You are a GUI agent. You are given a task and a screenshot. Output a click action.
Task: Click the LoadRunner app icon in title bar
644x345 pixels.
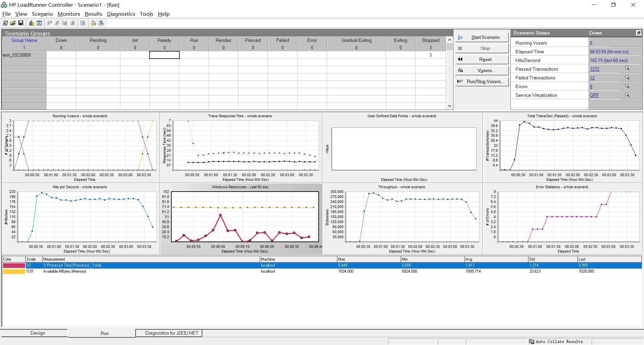(x=4, y=5)
